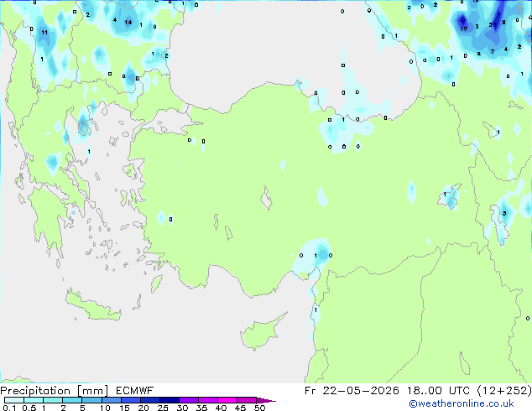
Task: Click the 25–30 mm dark navy legend swatch
Action: tap(169, 400)
